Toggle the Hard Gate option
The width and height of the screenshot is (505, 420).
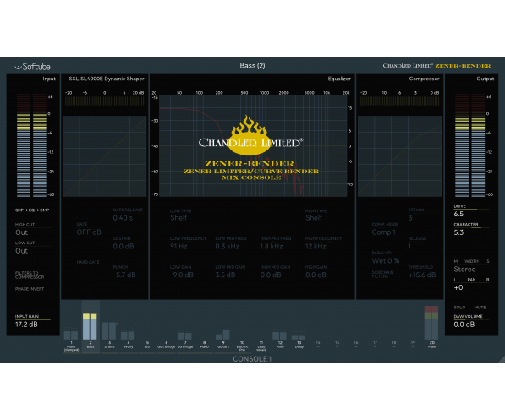[x=88, y=262]
